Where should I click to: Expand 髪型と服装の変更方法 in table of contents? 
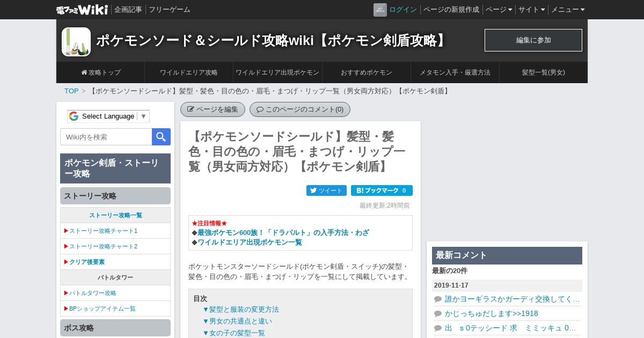pyautogui.click(x=240, y=310)
